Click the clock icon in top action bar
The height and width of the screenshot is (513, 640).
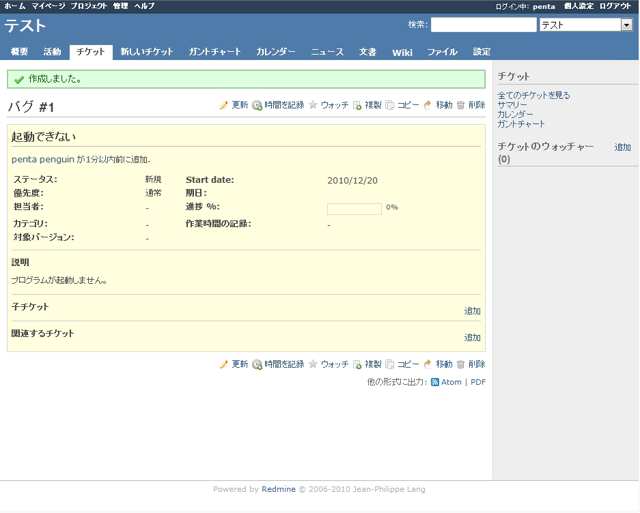pyautogui.click(x=257, y=106)
